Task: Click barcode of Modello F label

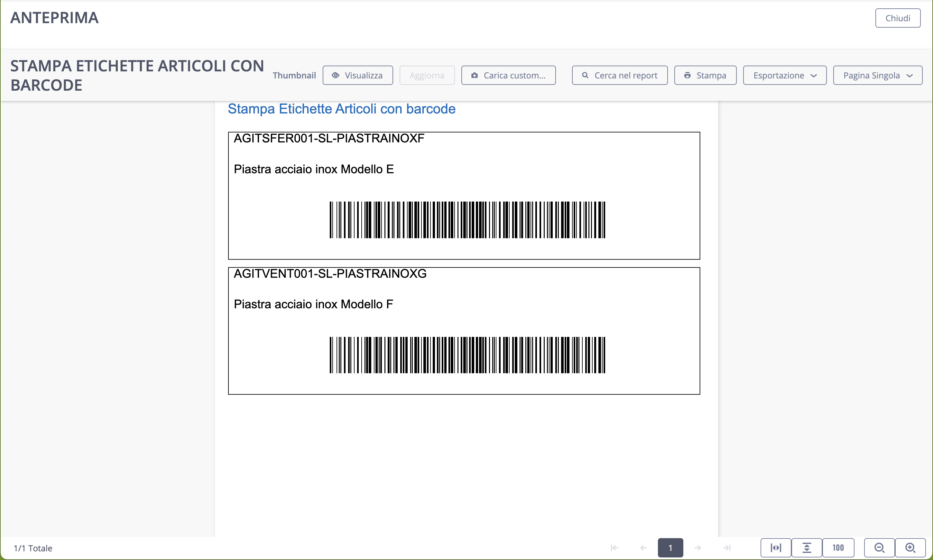Action: click(x=467, y=355)
